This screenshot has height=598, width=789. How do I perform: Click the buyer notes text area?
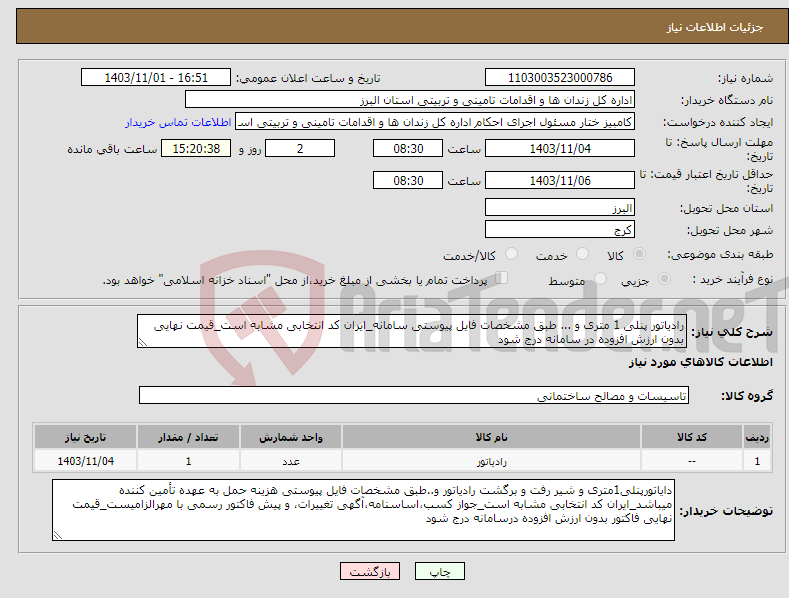click(363, 510)
